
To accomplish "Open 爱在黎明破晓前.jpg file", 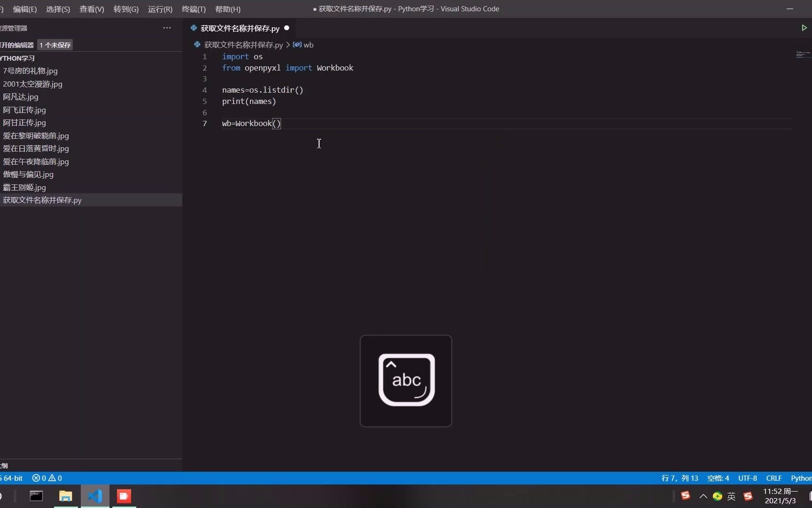I will pyautogui.click(x=36, y=136).
